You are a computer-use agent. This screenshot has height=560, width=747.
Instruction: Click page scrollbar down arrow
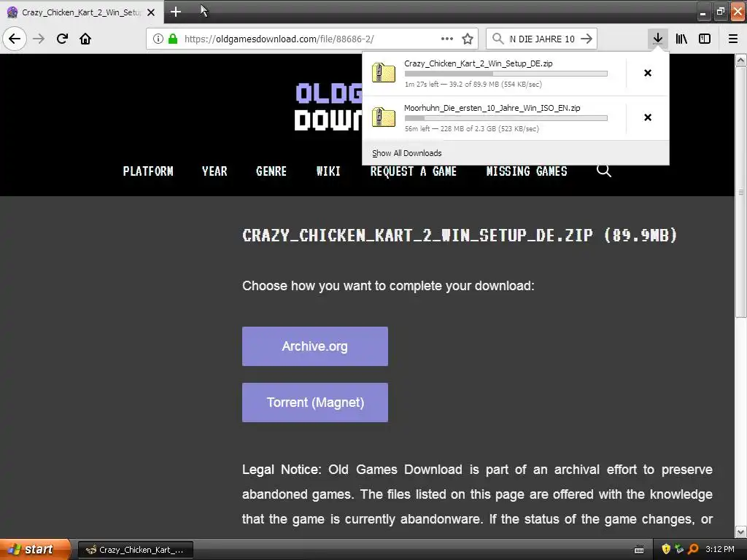(x=741, y=532)
